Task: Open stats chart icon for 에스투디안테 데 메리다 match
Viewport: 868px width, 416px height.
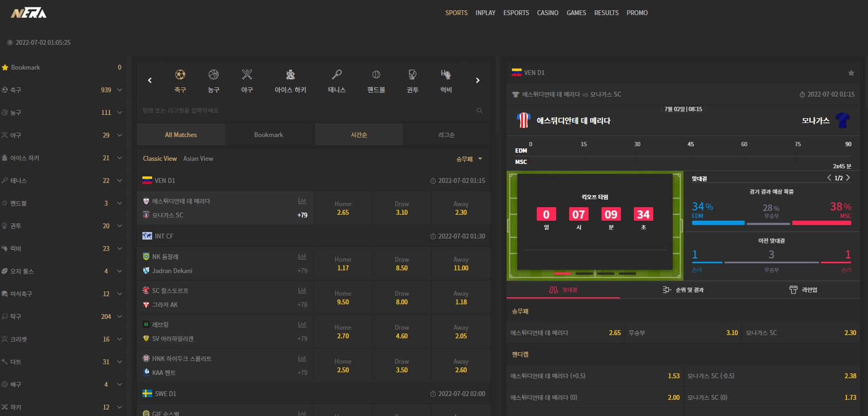Action: [302, 201]
